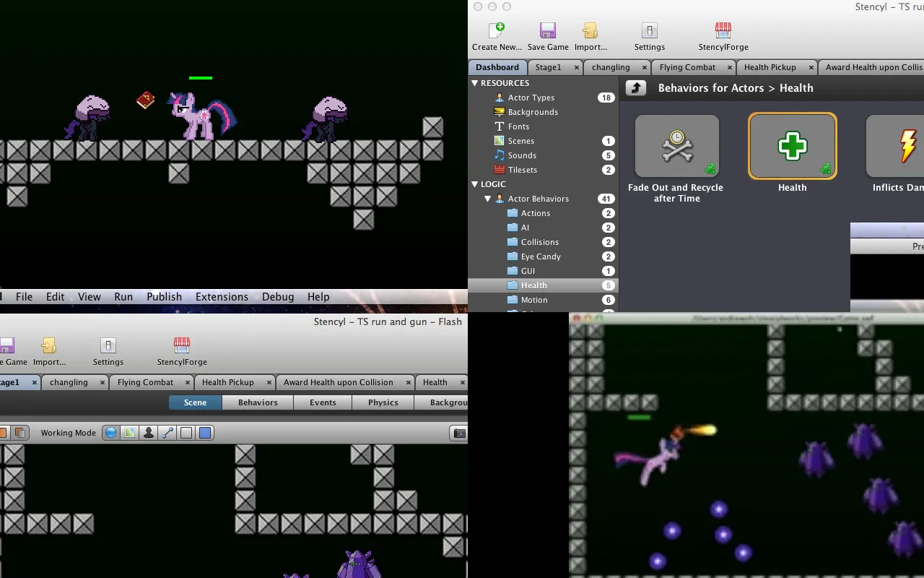Click Save Game floppy icon in Dashboard window
Screen dimensions: 924x578
[548, 30]
